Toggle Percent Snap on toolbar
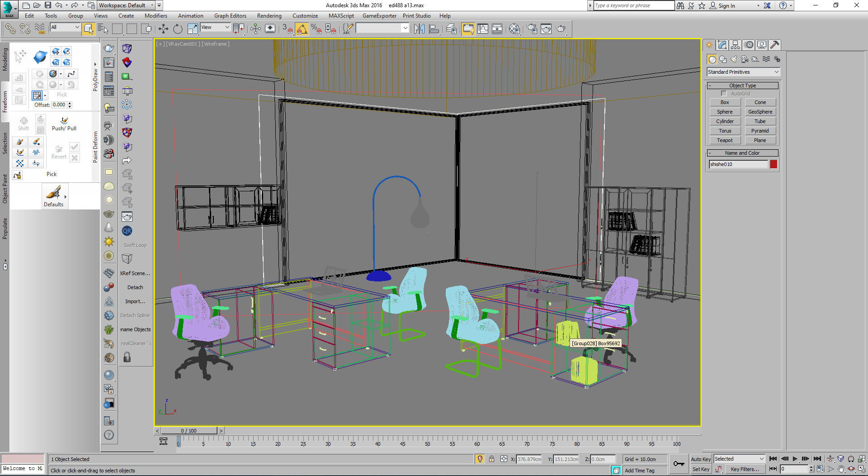This screenshot has width=868, height=476. 316,29
